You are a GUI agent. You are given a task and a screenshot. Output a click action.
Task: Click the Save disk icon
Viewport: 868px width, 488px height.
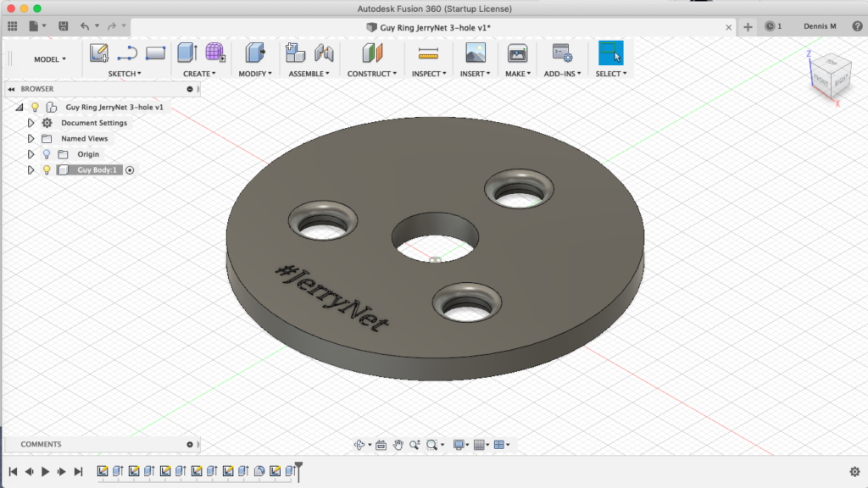pos(63,26)
